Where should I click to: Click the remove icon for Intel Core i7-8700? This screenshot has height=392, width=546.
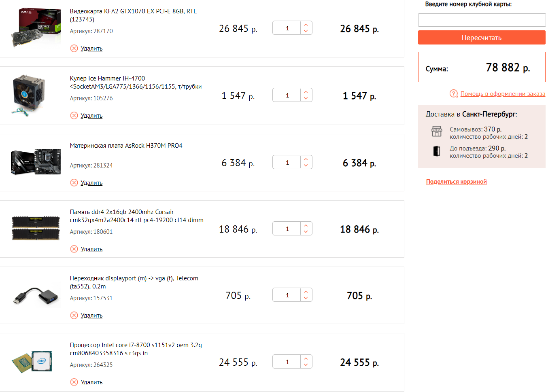[x=74, y=382]
